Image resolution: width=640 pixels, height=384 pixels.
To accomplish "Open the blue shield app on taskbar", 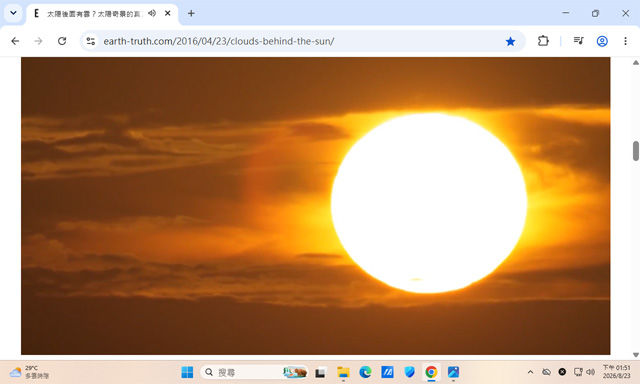I will 409,372.
